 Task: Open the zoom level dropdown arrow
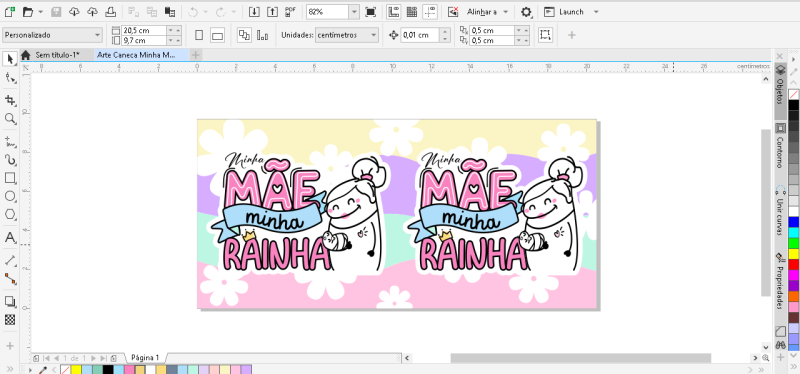[x=354, y=11]
